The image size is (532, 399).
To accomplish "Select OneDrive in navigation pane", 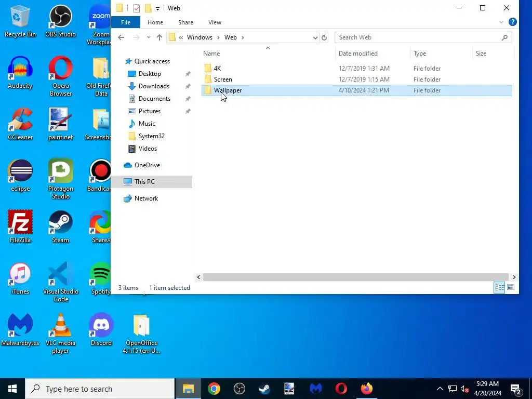I will pyautogui.click(x=147, y=165).
